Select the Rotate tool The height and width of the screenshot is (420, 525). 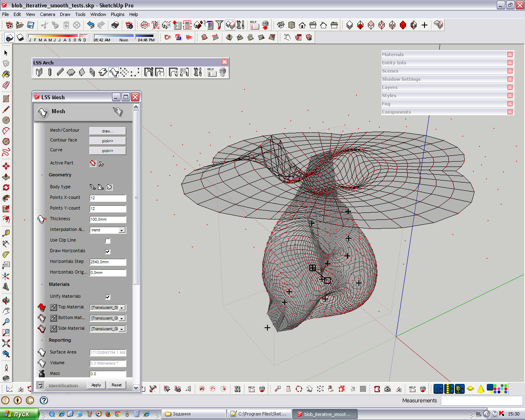(6, 187)
